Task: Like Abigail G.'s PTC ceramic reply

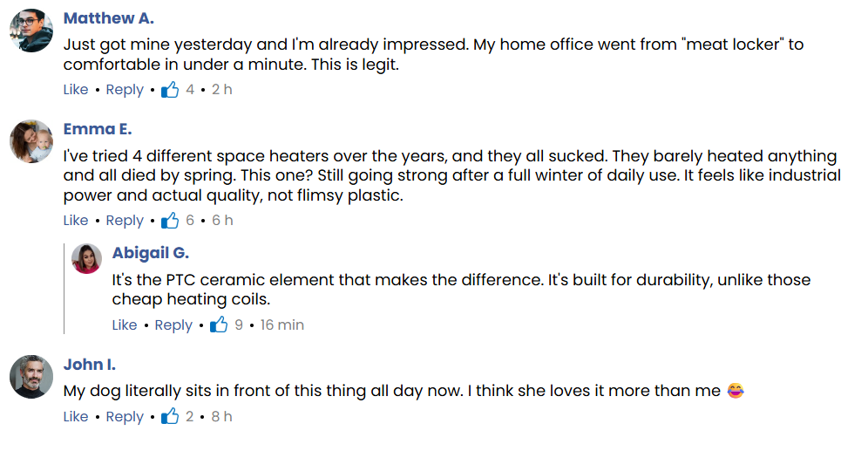Action: pyautogui.click(x=125, y=325)
